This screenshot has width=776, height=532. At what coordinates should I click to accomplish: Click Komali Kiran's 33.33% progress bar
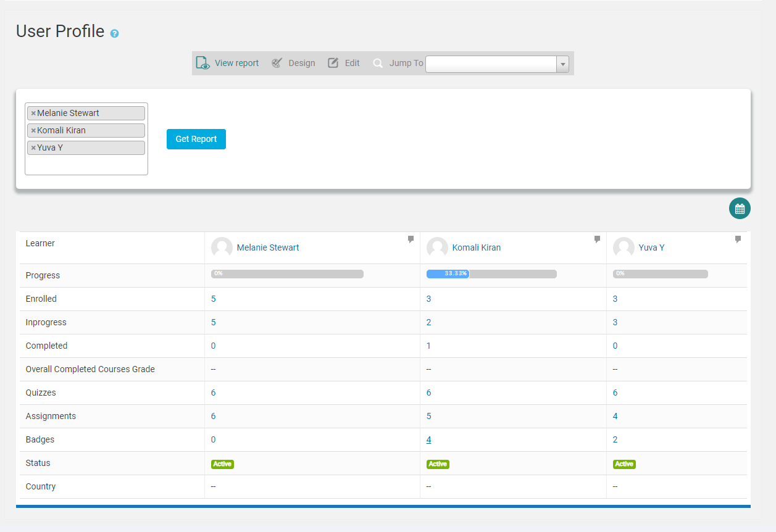pyautogui.click(x=491, y=273)
